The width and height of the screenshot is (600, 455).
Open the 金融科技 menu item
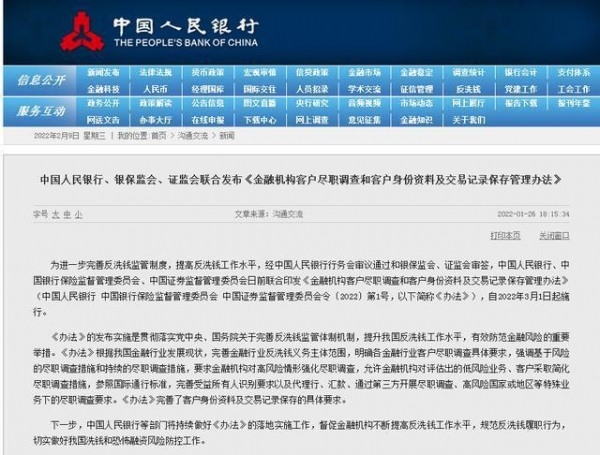(103, 90)
